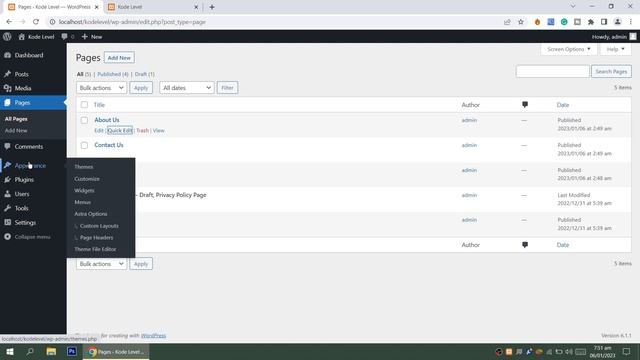The height and width of the screenshot is (360, 640).
Task: Open Custom Layouts from the flyout
Action: pyautogui.click(x=99, y=226)
